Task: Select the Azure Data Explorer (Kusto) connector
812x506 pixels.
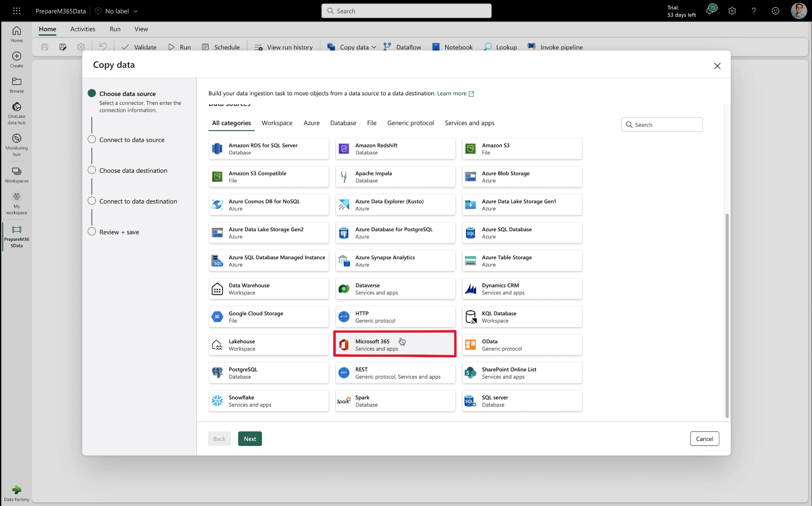Action: tap(395, 205)
